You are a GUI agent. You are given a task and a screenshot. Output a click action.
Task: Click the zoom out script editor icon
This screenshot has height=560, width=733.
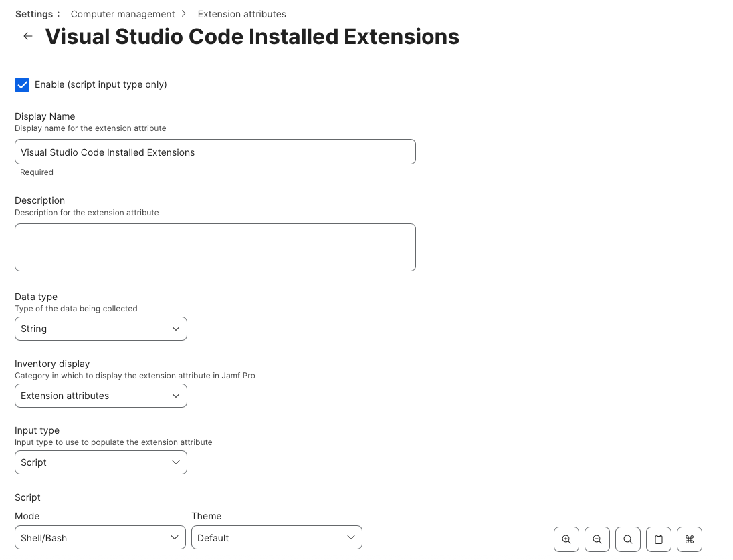click(597, 539)
